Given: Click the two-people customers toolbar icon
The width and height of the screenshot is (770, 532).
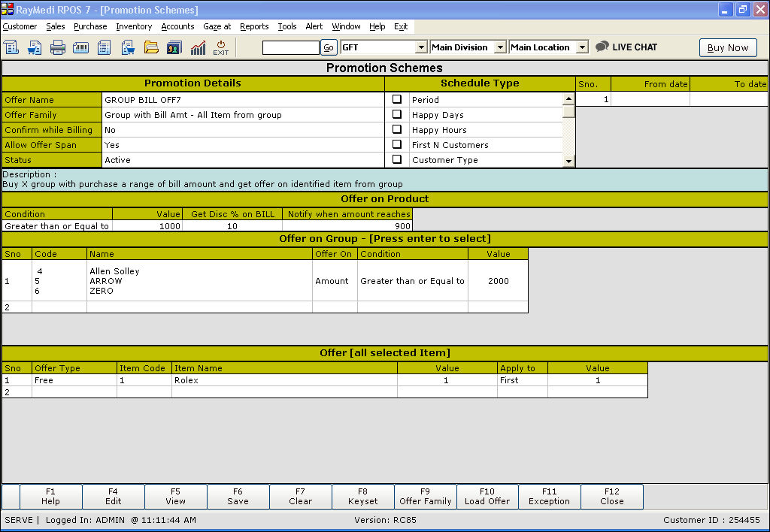Looking at the screenshot, I should (174, 47).
